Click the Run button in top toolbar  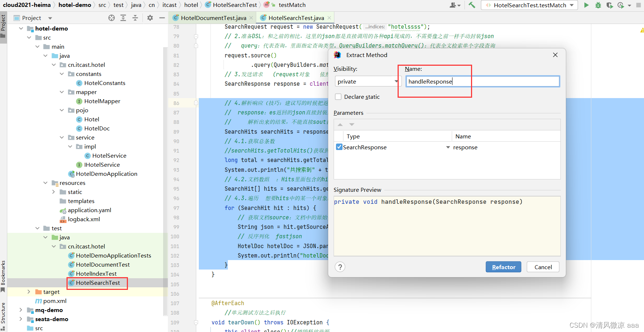pos(586,5)
